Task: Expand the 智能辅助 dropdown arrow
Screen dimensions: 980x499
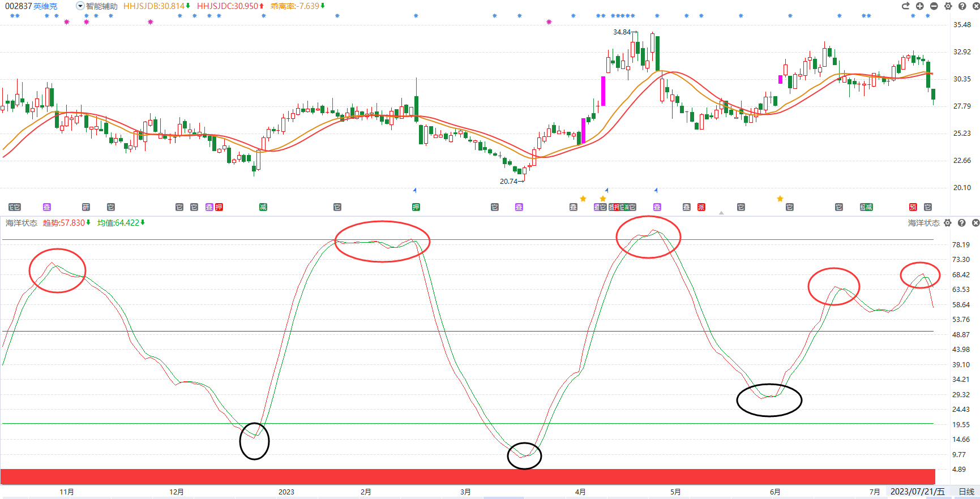Action: [80, 6]
